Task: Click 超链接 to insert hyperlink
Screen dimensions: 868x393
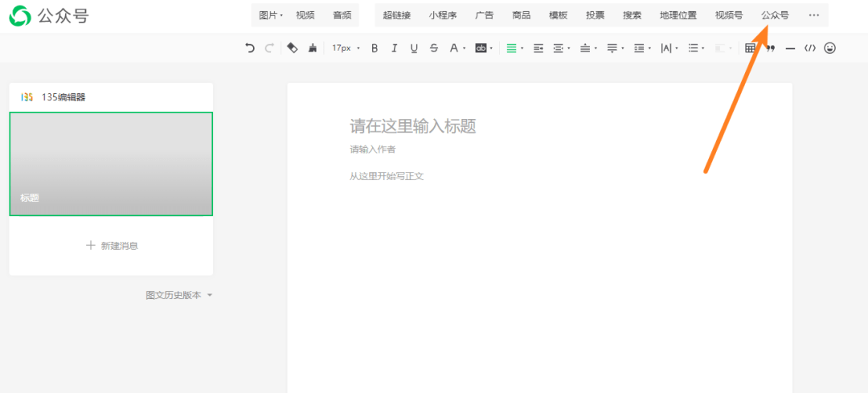Action: tap(397, 15)
